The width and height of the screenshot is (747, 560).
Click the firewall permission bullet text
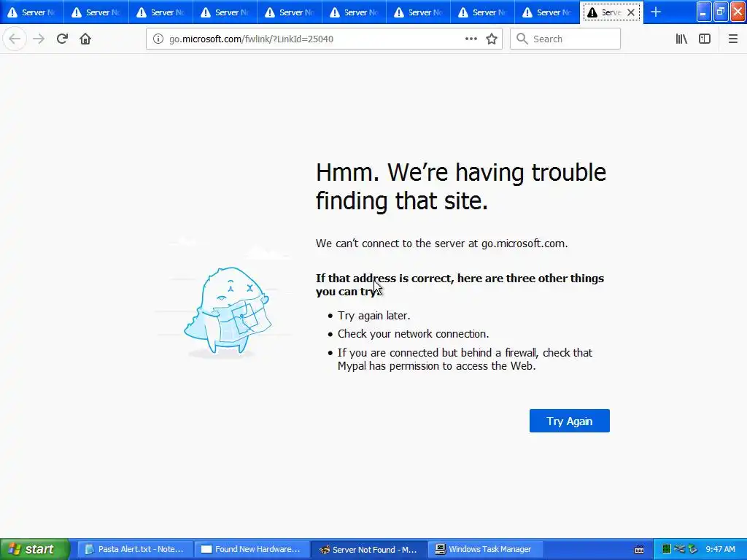click(x=465, y=359)
